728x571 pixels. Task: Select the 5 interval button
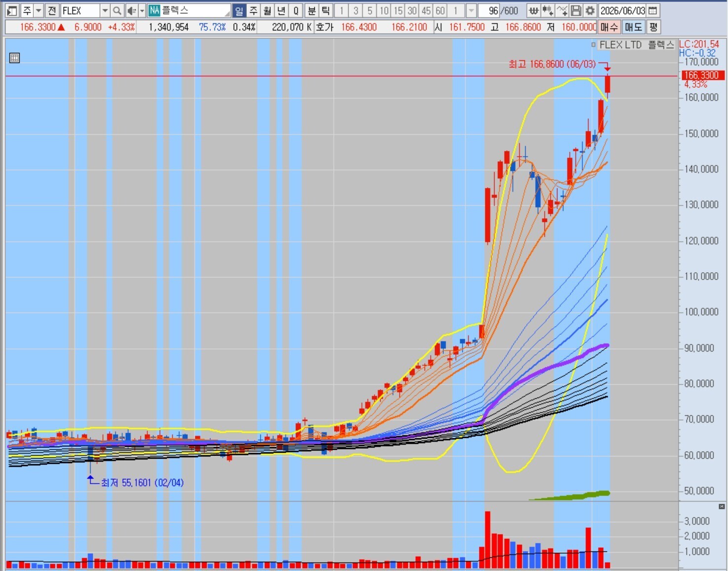370,10
